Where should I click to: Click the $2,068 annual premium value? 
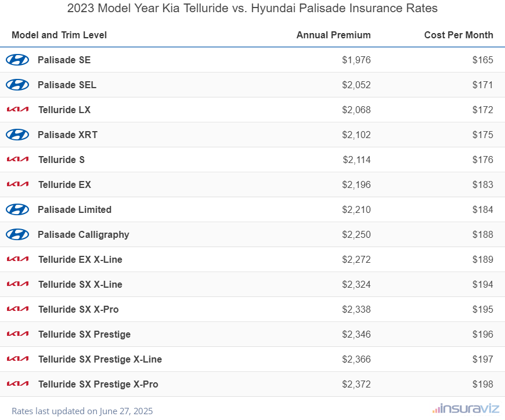356,110
